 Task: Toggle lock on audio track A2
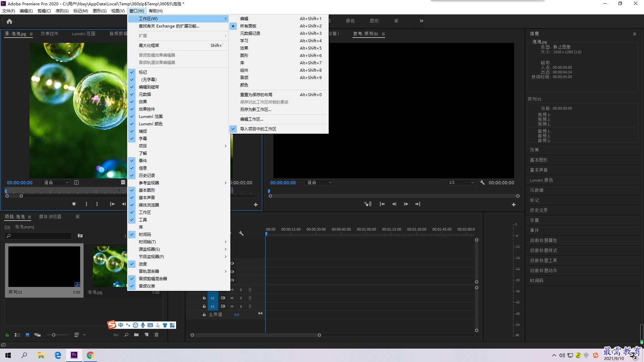[x=204, y=298]
